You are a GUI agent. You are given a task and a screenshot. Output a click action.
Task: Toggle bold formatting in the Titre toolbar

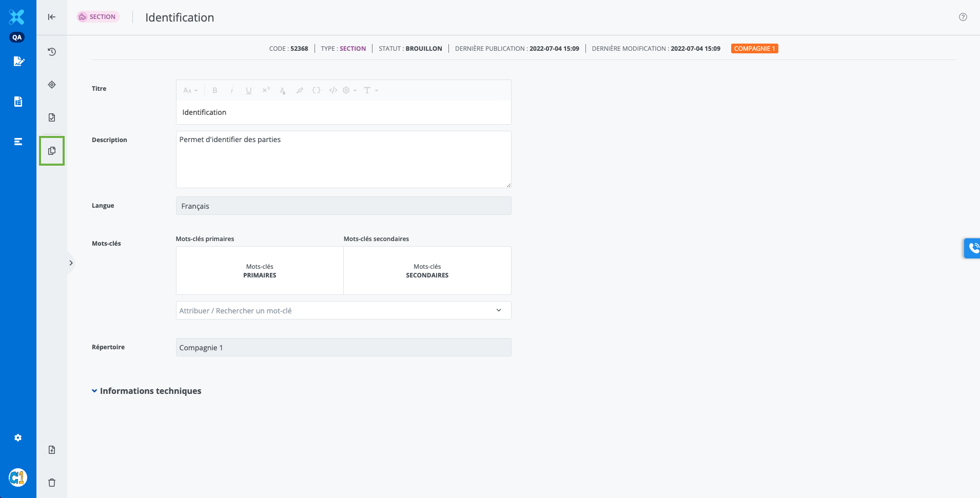click(x=215, y=90)
